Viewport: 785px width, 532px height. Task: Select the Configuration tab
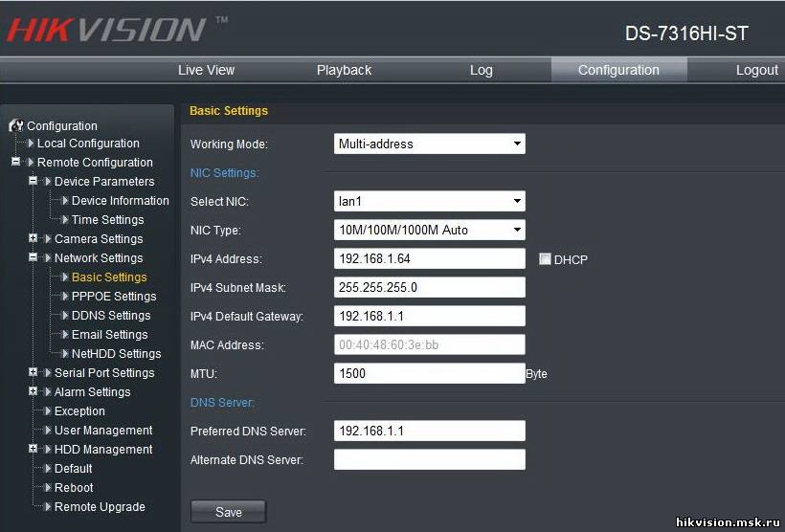(618, 70)
